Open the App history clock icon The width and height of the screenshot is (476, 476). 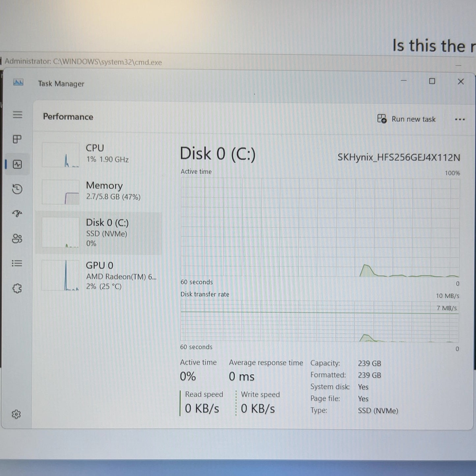point(17,189)
